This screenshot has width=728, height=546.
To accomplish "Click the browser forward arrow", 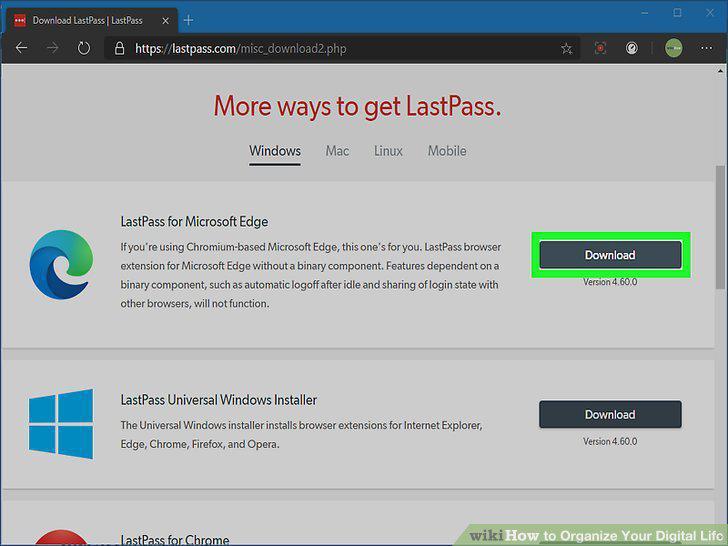I will click(53, 48).
